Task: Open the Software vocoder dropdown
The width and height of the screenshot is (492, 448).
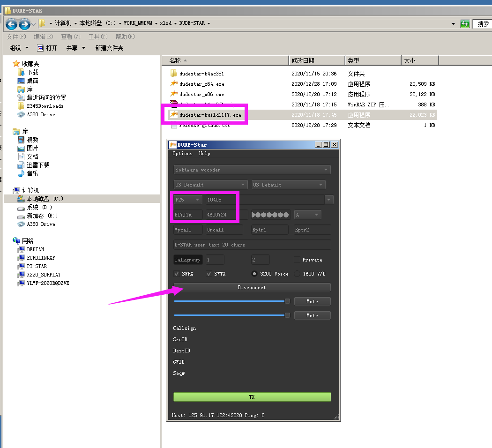Action: (252, 170)
